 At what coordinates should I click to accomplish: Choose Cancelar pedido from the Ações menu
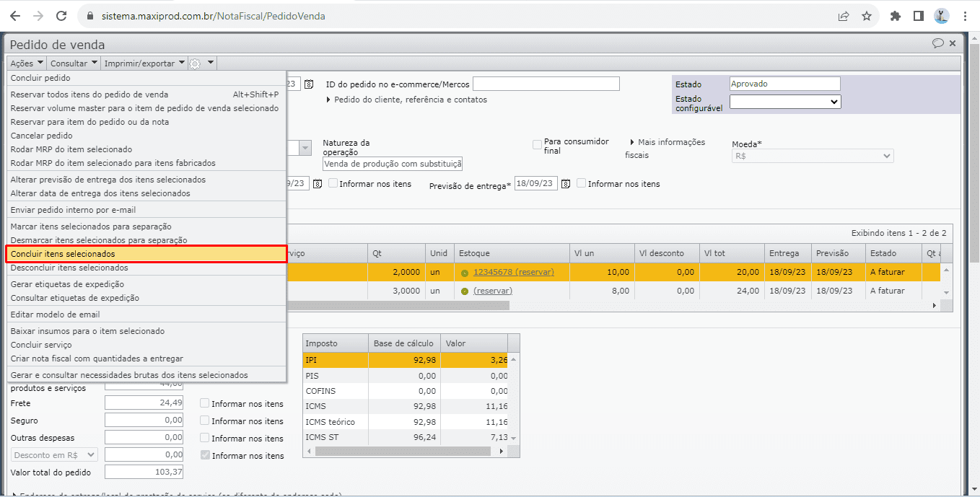(x=42, y=136)
